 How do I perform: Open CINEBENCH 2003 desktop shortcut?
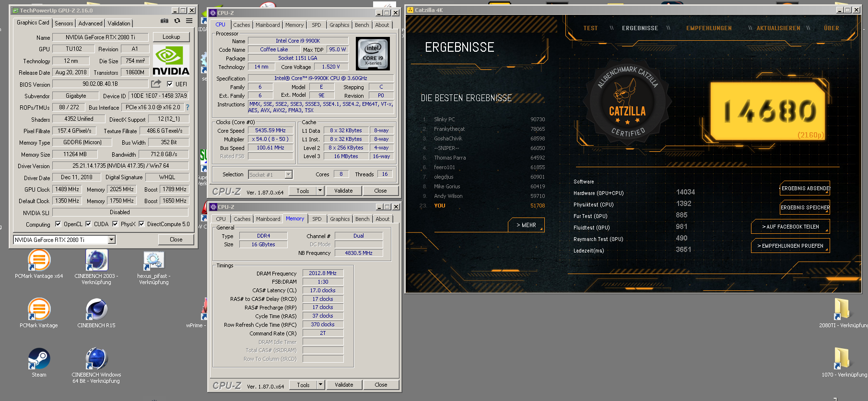pos(96,267)
